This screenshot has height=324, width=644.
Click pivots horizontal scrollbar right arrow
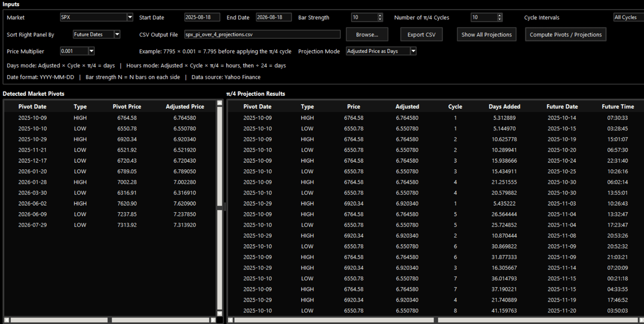coord(213,320)
